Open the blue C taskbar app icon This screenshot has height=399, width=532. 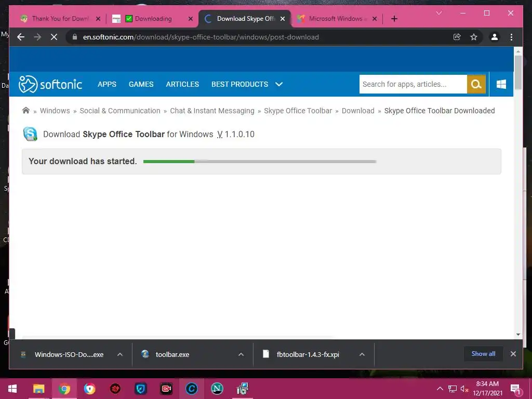click(x=191, y=389)
